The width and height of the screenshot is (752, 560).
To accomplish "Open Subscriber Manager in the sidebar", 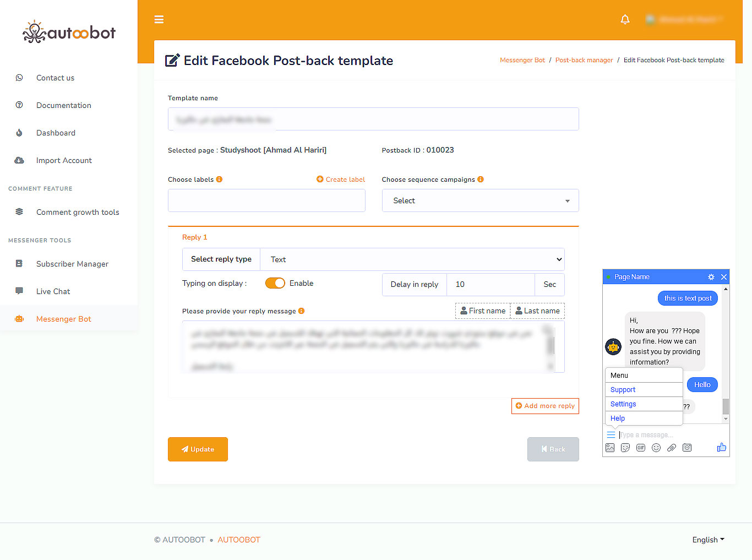I will pyautogui.click(x=72, y=264).
